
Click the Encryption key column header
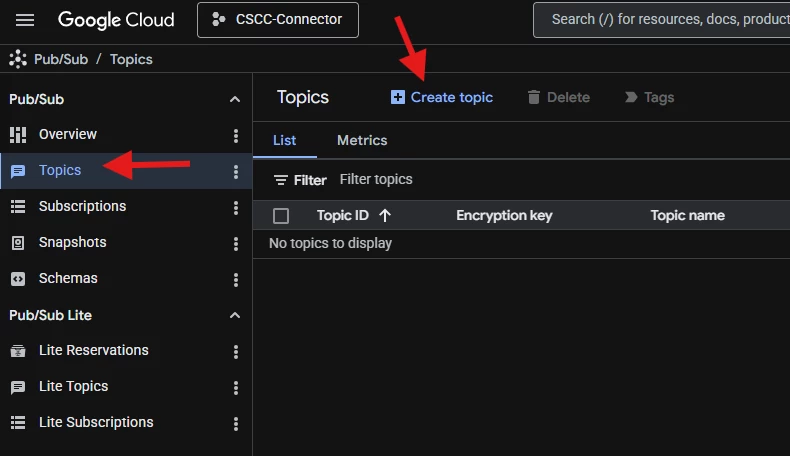click(504, 216)
